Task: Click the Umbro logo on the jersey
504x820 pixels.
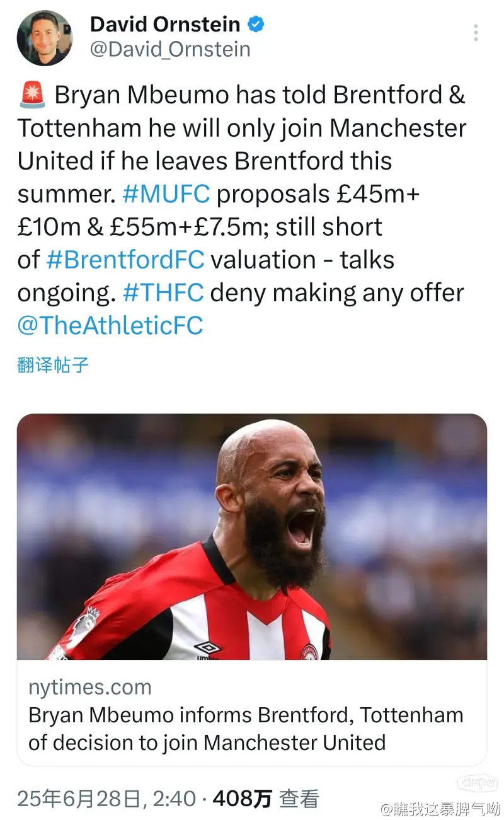Action: click(208, 647)
